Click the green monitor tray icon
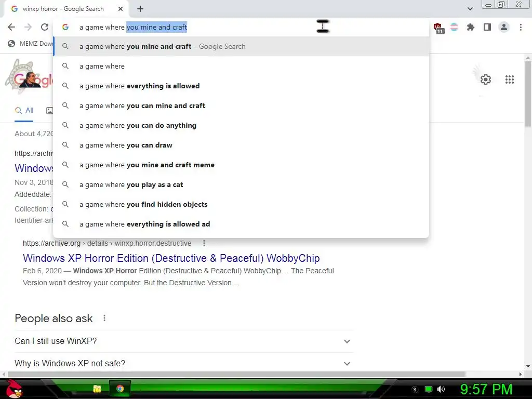Screen dimensions: 532x399 coord(429,389)
